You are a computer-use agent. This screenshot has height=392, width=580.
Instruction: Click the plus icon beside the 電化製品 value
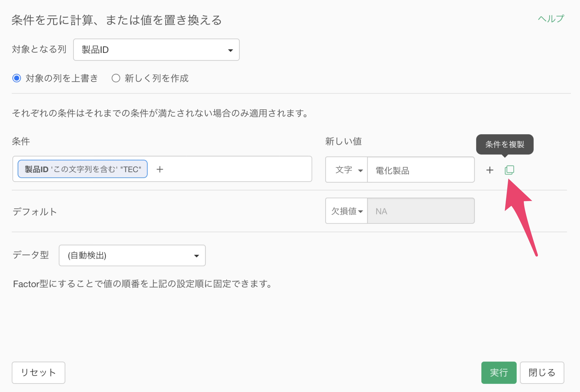coord(490,170)
